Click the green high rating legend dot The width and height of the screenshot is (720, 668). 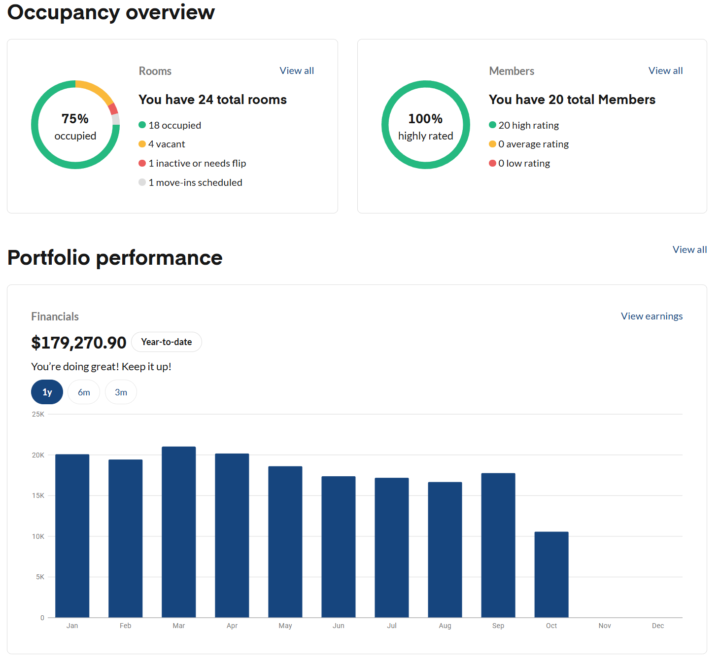click(493, 126)
